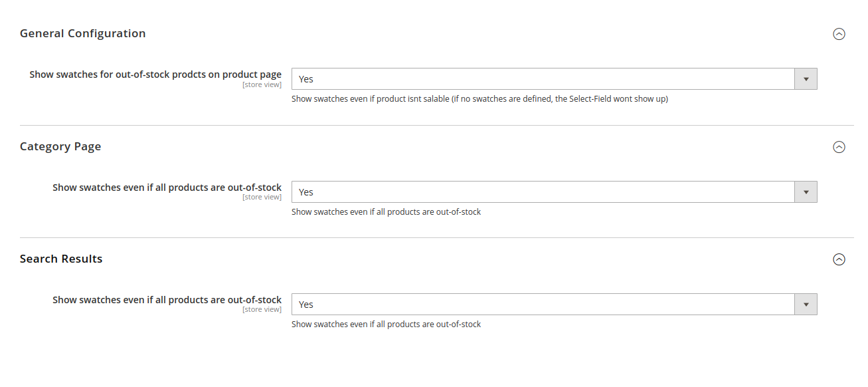Image resolution: width=868 pixels, height=387 pixels.
Task: Select the Search Results heading
Action: pyautogui.click(x=61, y=259)
